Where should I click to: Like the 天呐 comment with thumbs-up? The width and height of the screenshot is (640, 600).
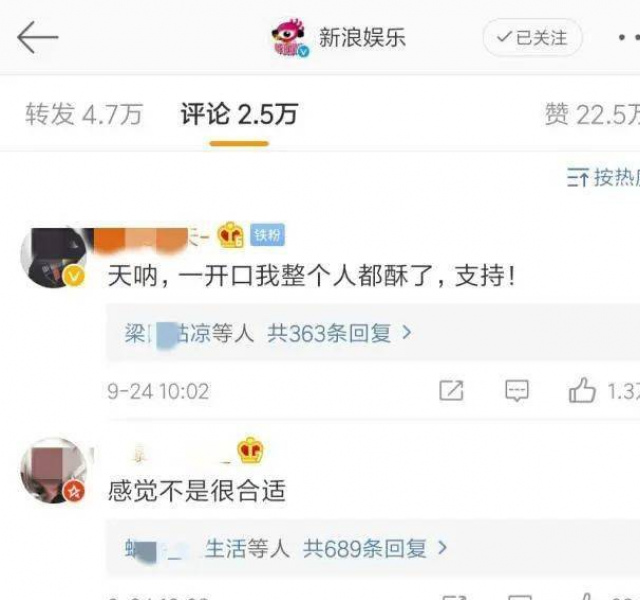coord(582,390)
